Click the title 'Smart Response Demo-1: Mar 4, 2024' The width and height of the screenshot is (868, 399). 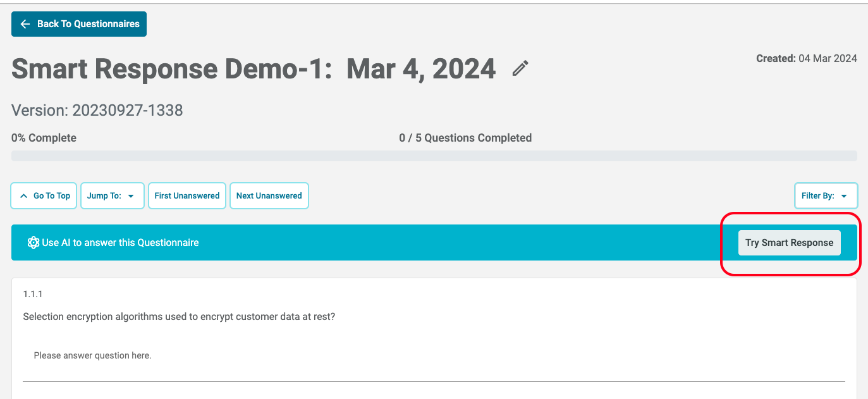pos(254,68)
